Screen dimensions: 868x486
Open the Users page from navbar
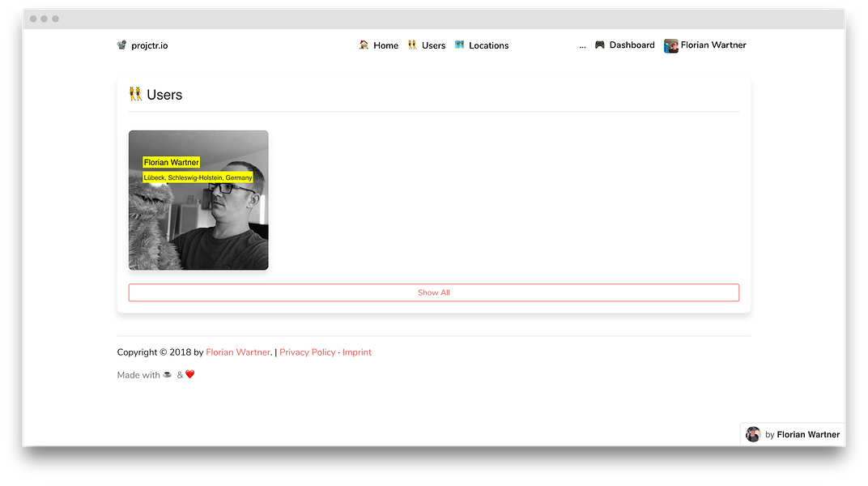pyautogui.click(x=433, y=45)
